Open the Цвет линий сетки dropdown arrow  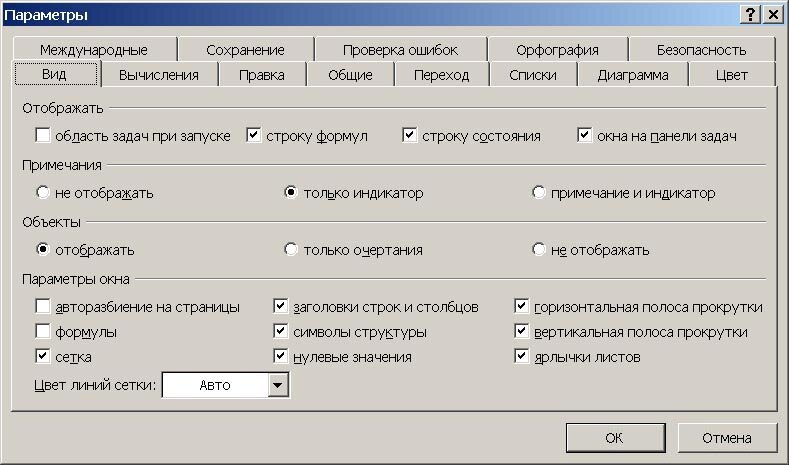(x=277, y=385)
